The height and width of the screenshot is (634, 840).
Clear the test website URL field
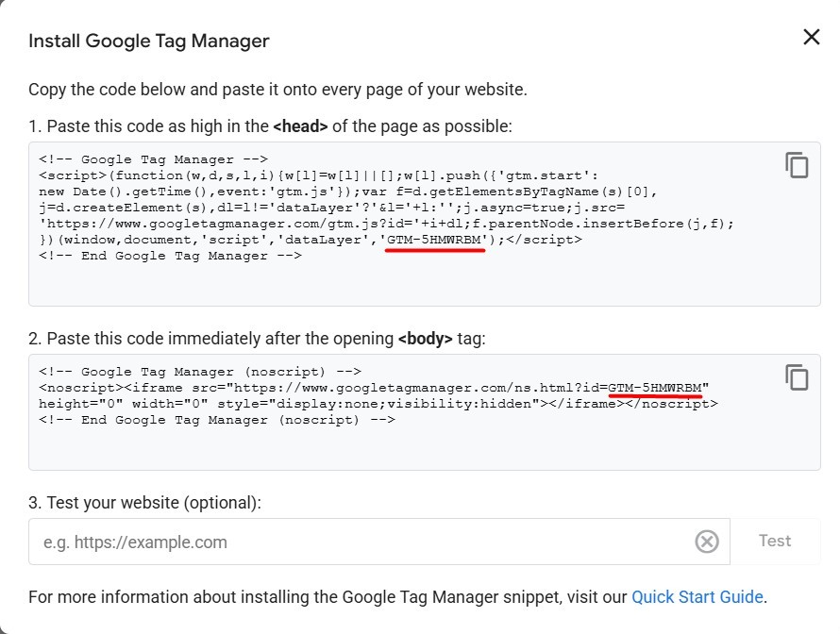707,542
